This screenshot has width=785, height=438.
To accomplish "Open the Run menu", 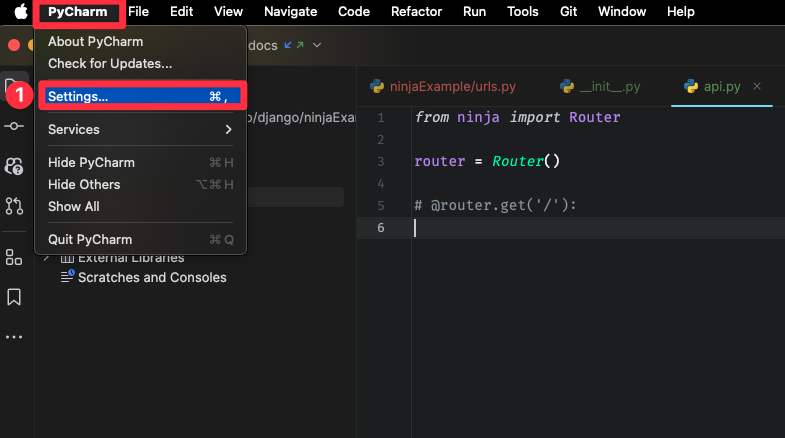I will pyautogui.click(x=475, y=12).
